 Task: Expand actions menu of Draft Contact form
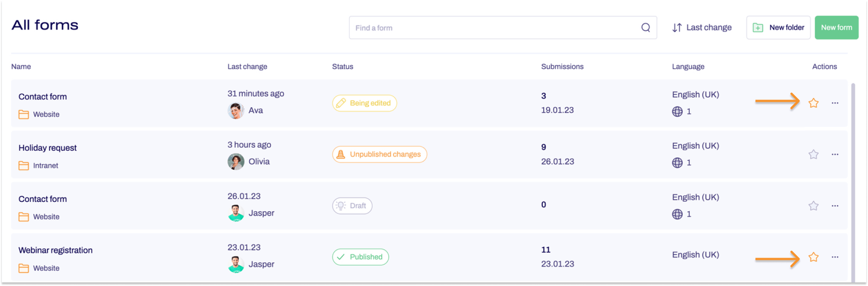[835, 206]
